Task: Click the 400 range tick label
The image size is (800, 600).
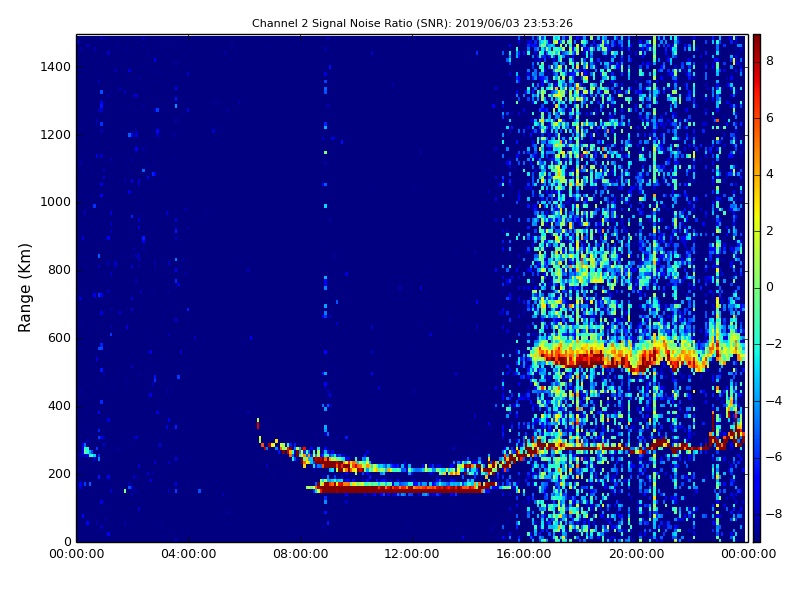Action: tap(59, 406)
